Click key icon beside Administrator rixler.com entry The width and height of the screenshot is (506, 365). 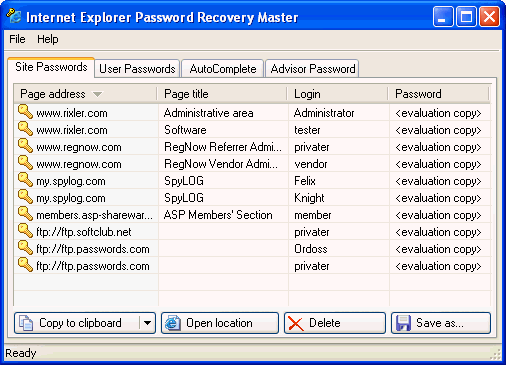click(x=25, y=112)
